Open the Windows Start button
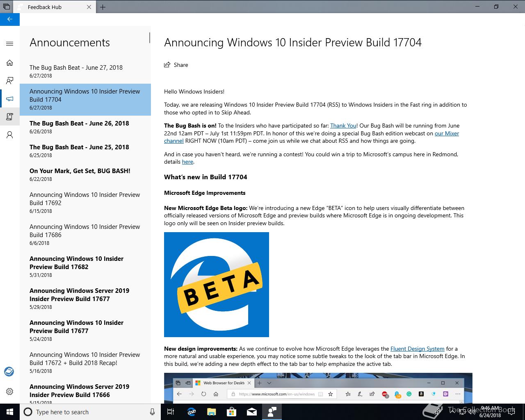Viewport: 525px width, 420px height. point(10,412)
